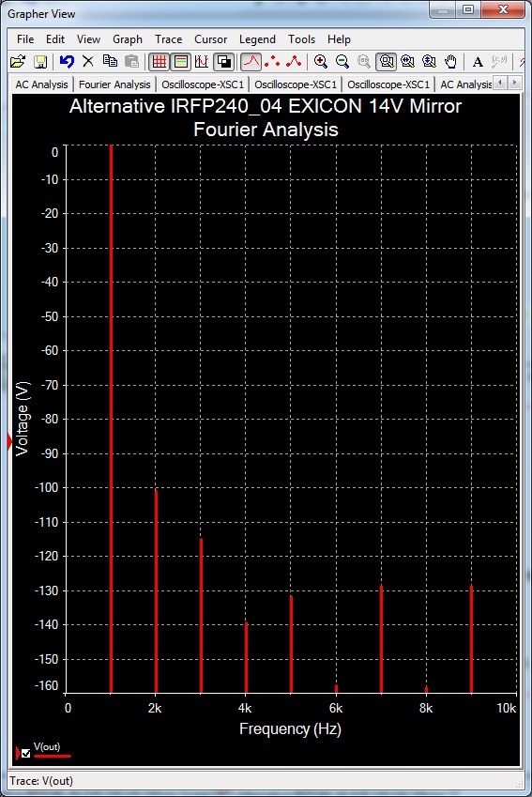
Task: Click the graph title 'Fourier Analysis'
Action: pyautogui.click(x=266, y=130)
